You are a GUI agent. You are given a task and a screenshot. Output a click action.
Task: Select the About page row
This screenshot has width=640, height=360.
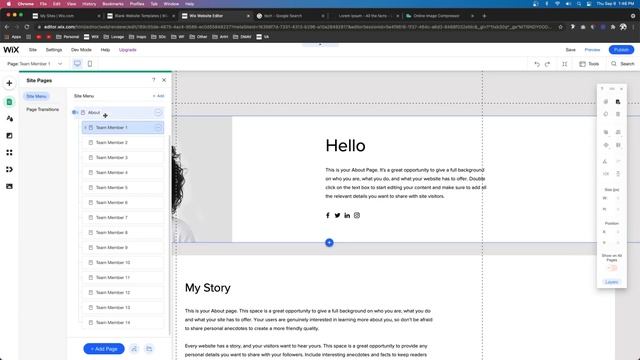coord(118,112)
